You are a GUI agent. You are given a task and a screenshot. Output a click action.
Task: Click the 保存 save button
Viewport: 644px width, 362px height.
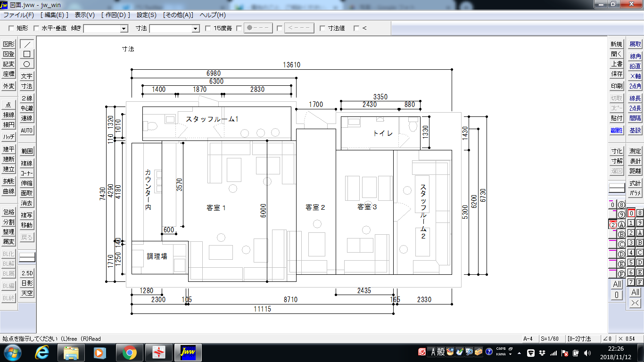point(617,74)
